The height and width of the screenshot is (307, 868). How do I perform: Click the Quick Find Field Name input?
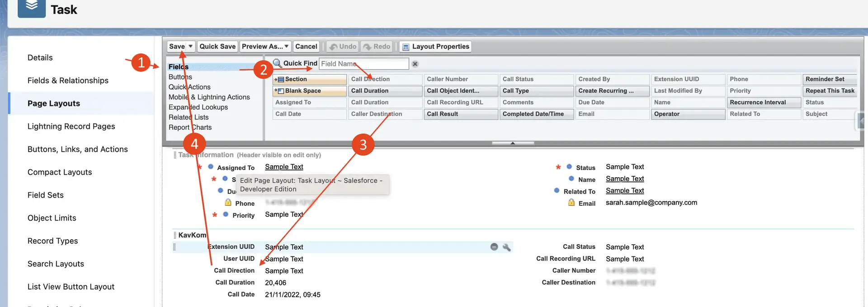coord(363,64)
